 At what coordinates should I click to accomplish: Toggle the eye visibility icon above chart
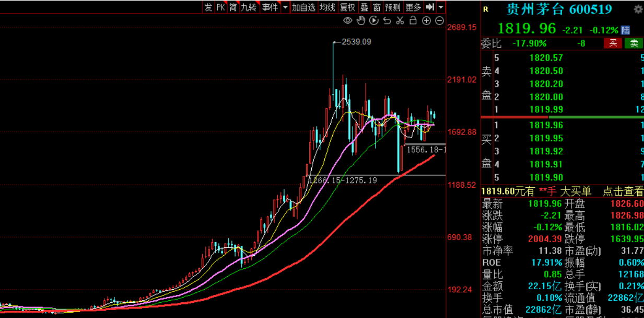348,20
